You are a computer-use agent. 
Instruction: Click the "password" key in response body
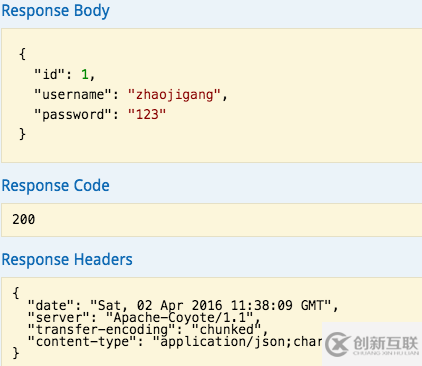73,115
